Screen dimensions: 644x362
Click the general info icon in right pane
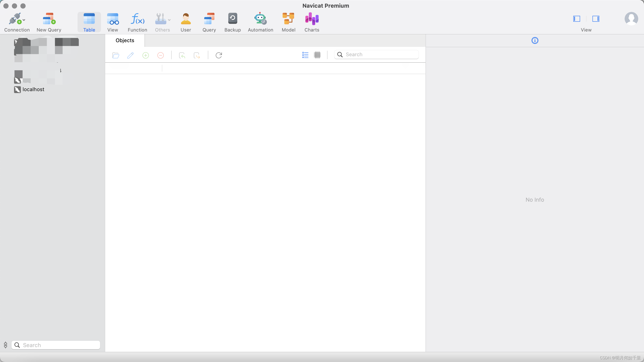[x=535, y=40]
